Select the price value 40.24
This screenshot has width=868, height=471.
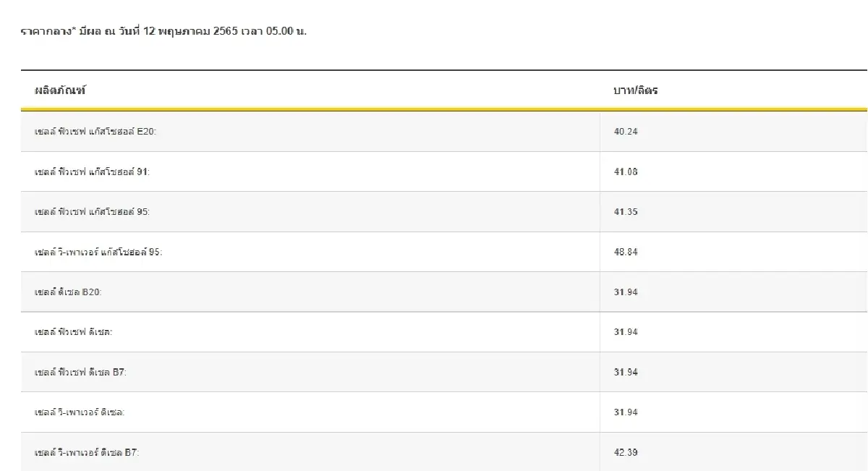click(626, 132)
